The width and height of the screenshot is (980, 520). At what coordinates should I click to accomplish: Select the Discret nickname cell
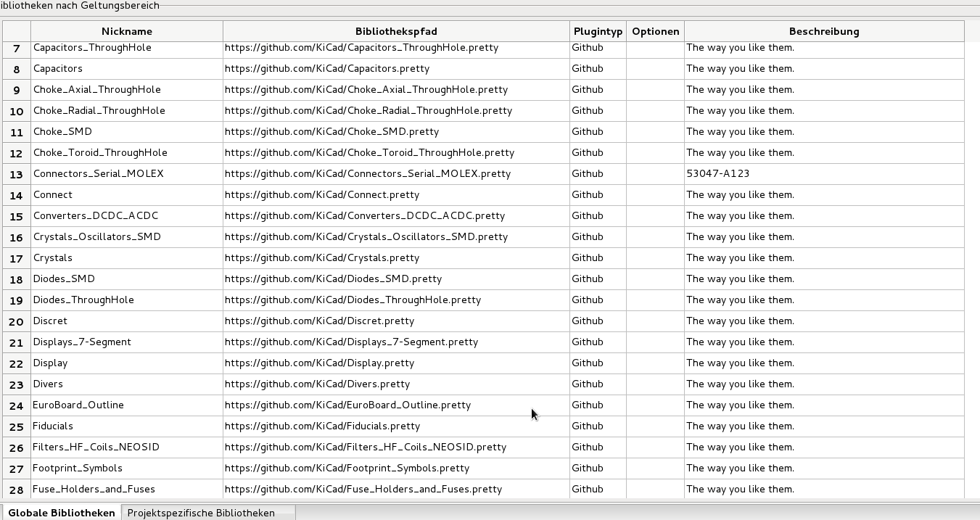(x=127, y=321)
